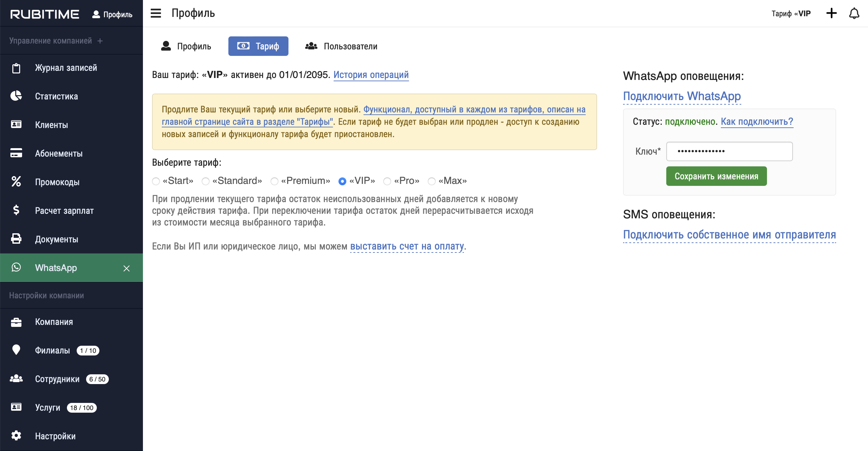Open Промокоды percent icon
The width and height of the screenshot is (868, 451).
(x=16, y=182)
